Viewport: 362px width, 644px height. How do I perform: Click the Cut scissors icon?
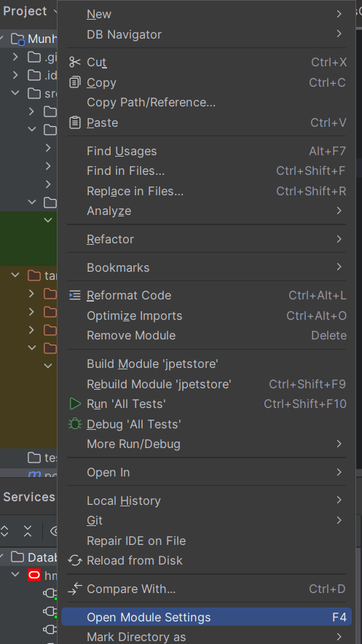75,62
